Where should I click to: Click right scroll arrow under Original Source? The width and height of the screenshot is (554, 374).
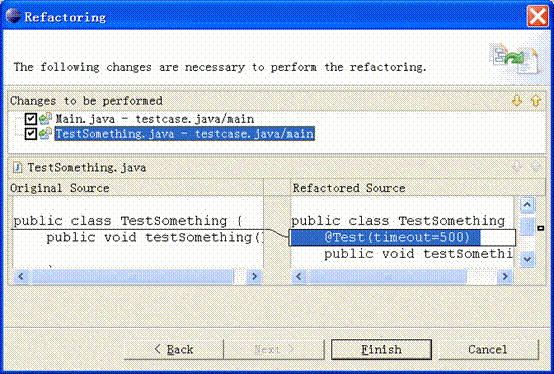point(254,276)
